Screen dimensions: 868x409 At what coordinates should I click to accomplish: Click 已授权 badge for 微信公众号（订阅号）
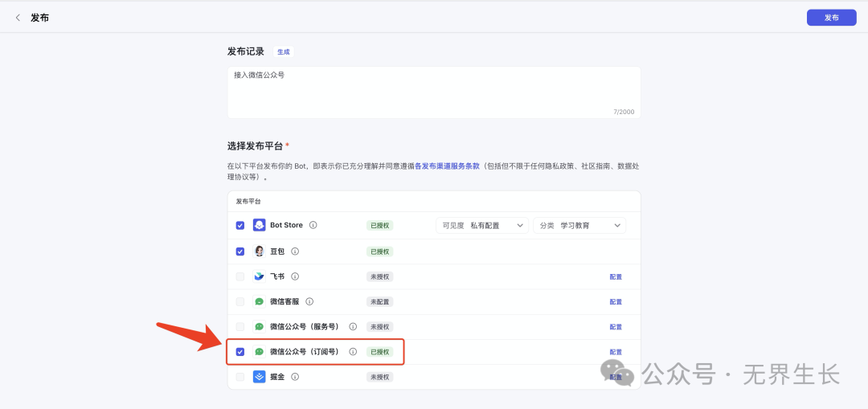pos(379,351)
